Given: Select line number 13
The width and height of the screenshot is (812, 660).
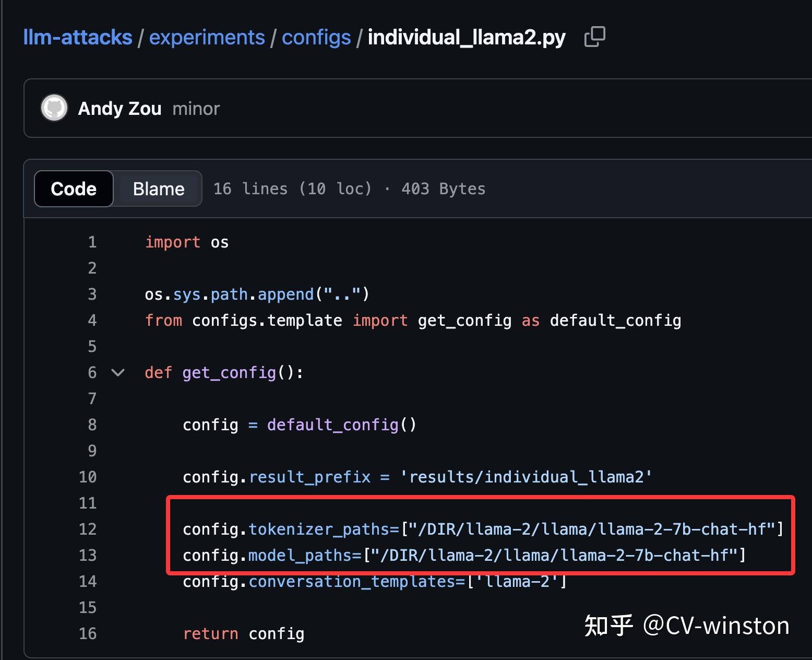Looking at the screenshot, I should pyautogui.click(x=88, y=556).
